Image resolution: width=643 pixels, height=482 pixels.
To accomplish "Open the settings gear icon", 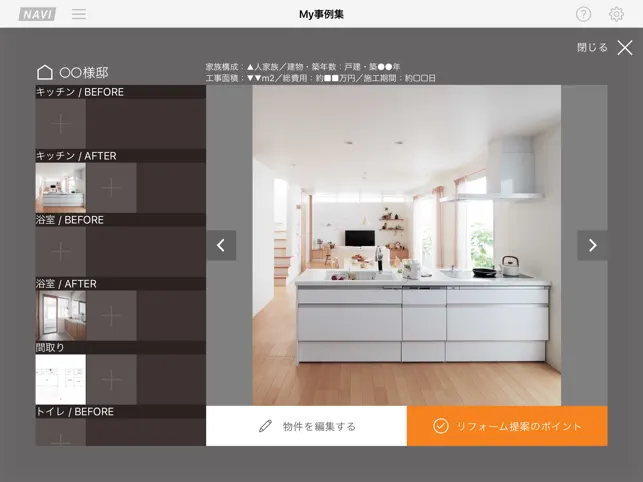I will pos(616,14).
